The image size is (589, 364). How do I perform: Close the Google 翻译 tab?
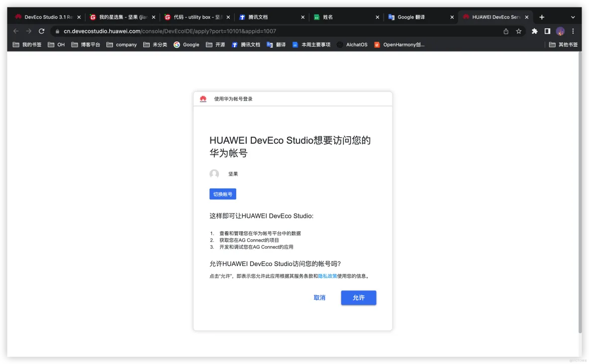click(x=452, y=17)
